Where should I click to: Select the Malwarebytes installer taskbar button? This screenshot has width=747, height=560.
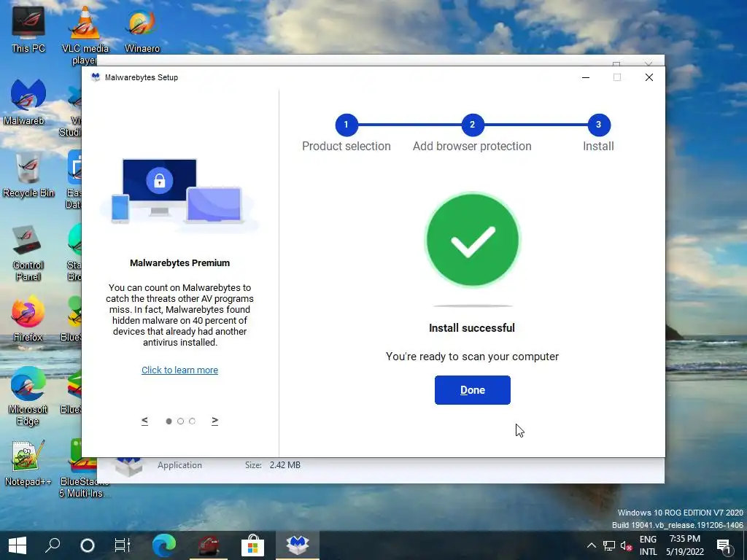298,545
